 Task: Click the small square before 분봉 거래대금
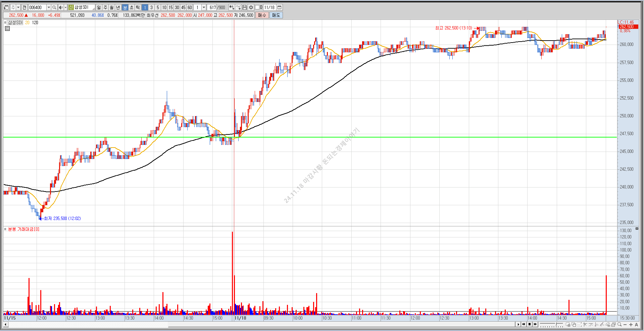(5, 229)
